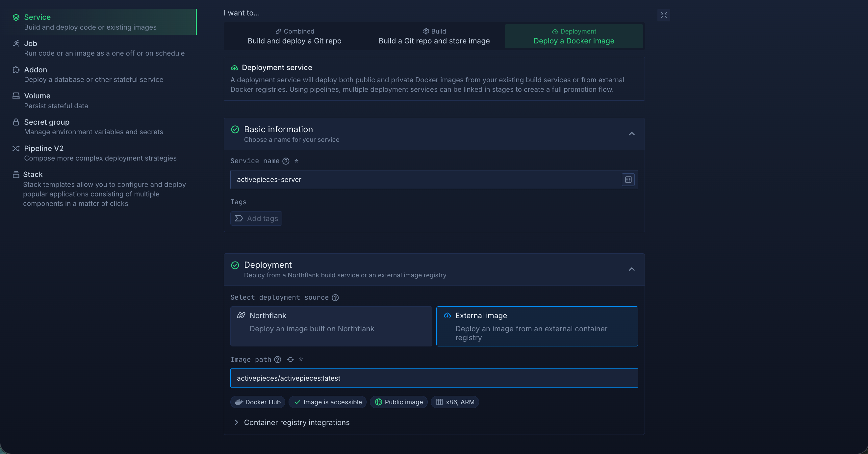This screenshot has height=454, width=868.
Task: Click the Add tags button
Action: [x=256, y=218]
